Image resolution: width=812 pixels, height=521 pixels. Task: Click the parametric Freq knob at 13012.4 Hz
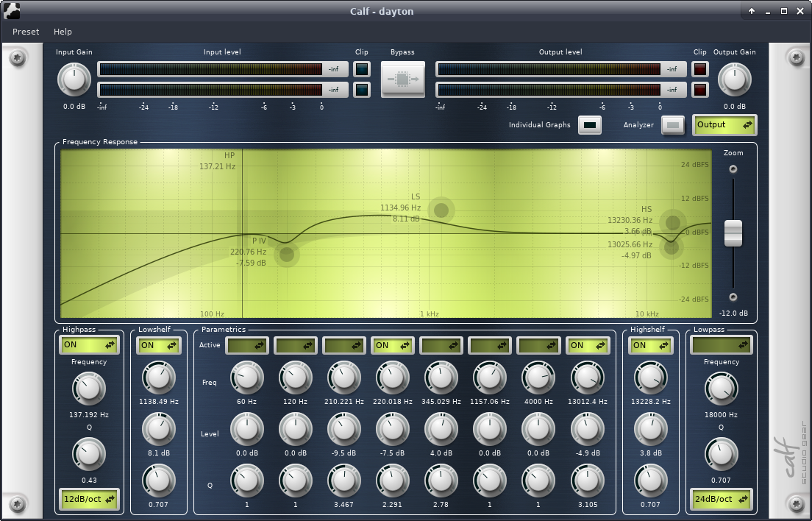click(x=587, y=378)
